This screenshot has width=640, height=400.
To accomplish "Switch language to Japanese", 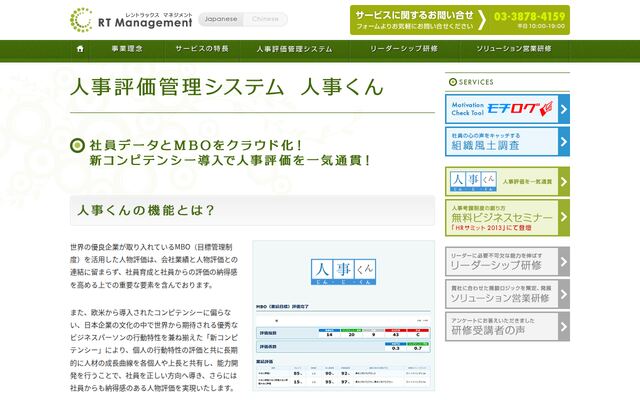I will tap(221, 19).
